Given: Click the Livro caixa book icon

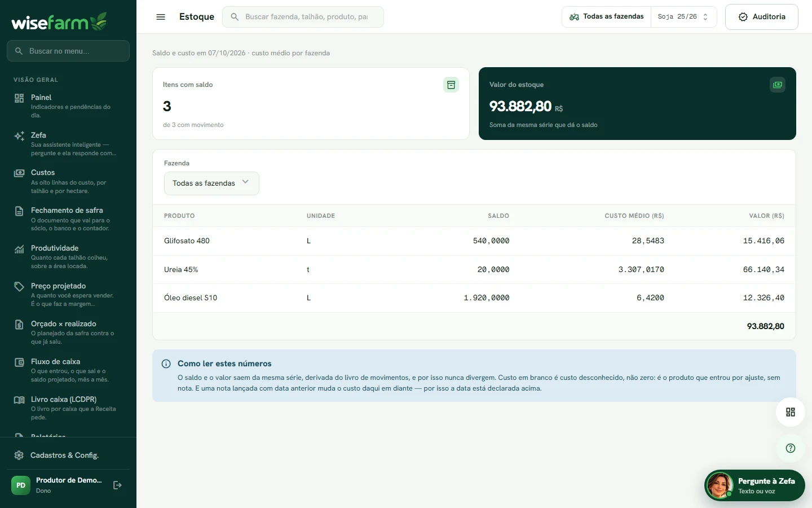Looking at the screenshot, I should pyautogui.click(x=19, y=400).
